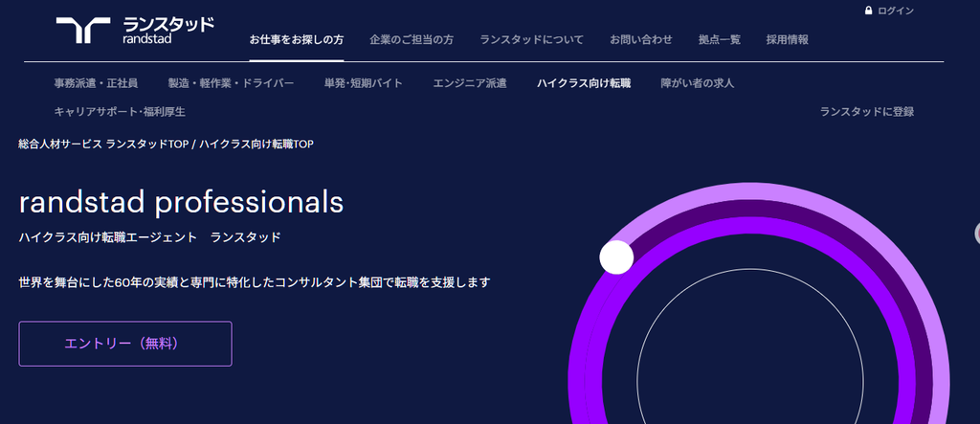The width and height of the screenshot is (980, 424).
Task: Click the lock icon beside ログイン
Action: 868,11
